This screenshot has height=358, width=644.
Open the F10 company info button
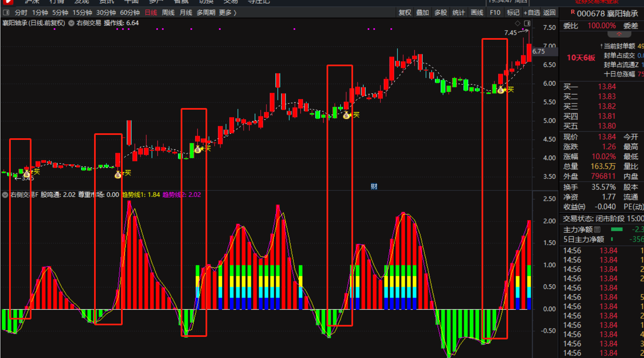495,13
